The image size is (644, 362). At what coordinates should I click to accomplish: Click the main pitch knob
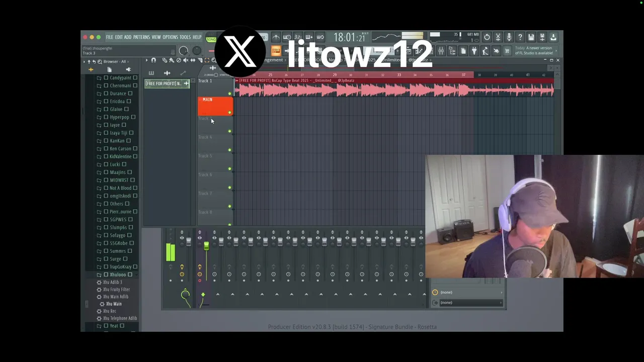coord(197,51)
